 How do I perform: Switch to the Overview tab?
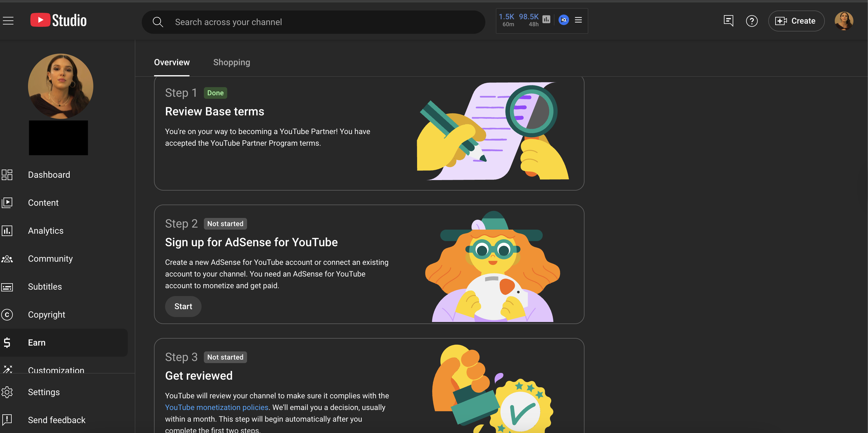tap(172, 62)
